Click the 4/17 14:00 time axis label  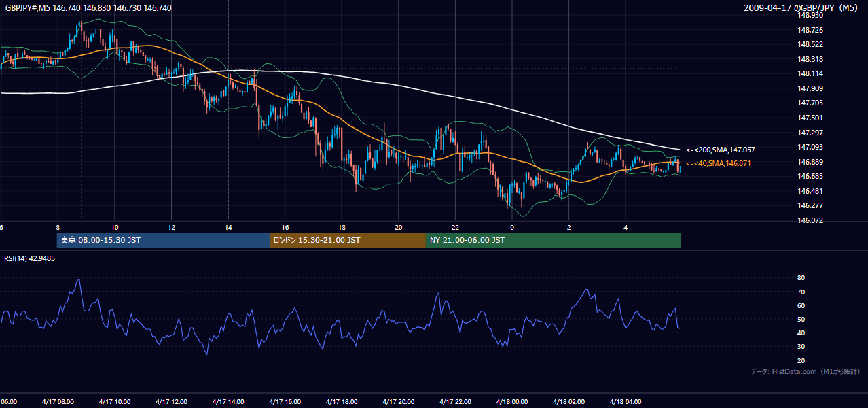point(228,402)
